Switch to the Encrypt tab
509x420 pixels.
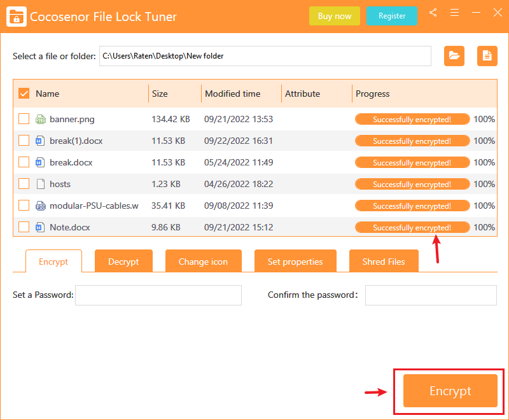[x=53, y=262]
